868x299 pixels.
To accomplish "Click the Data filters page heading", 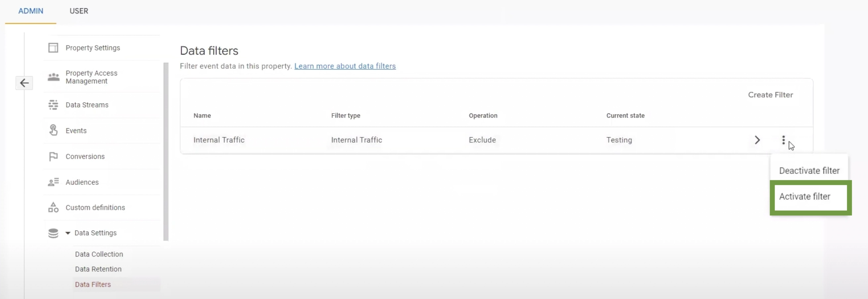I will click(x=209, y=51).
